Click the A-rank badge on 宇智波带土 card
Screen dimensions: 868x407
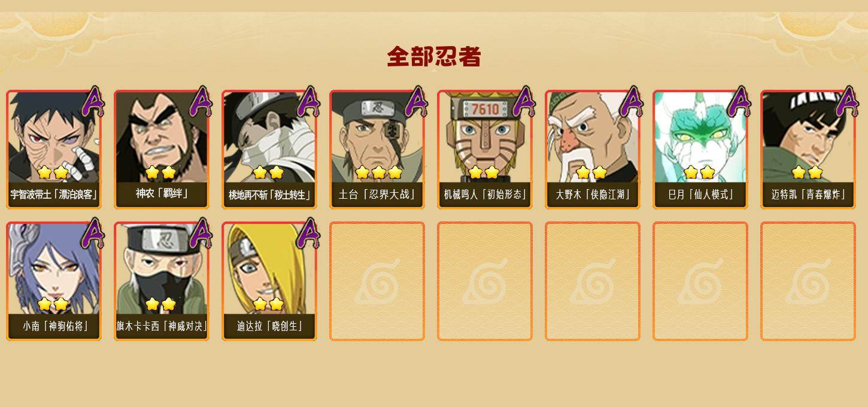pos(93,101)
